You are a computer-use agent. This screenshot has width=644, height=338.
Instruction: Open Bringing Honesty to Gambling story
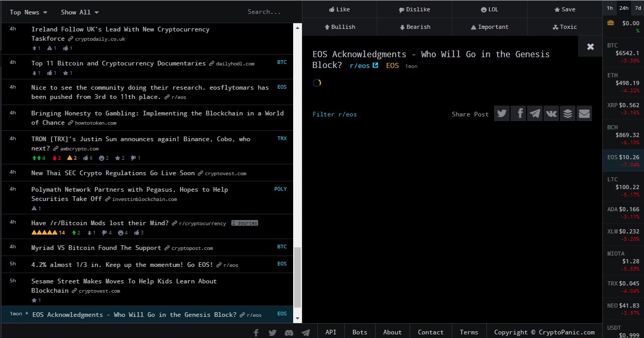158,118
